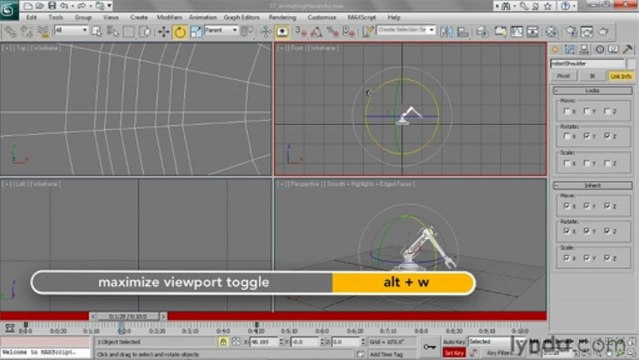Image resolution: width=639 pixels, height=360 pixels.
Task: Click the time slider frame indicator
Action: click(128, 316)
